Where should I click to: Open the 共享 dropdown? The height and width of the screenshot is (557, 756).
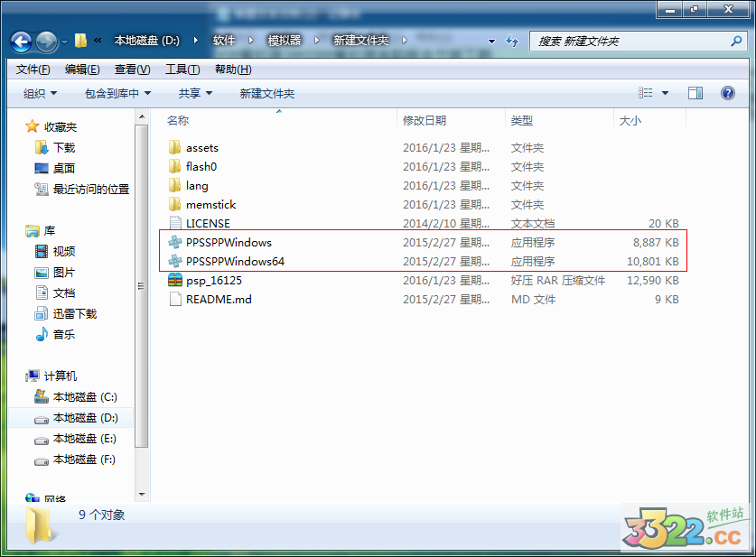[195, 94]
